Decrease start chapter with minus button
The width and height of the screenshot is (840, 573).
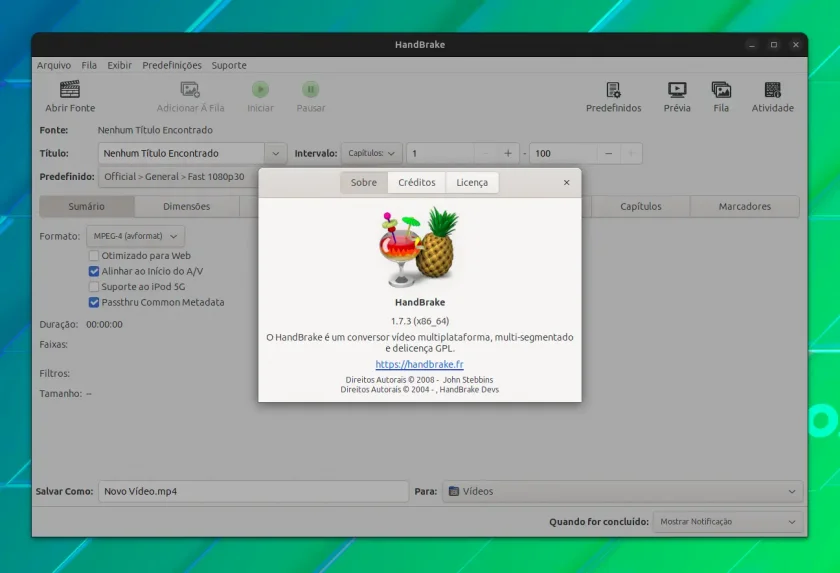(485, 153)
